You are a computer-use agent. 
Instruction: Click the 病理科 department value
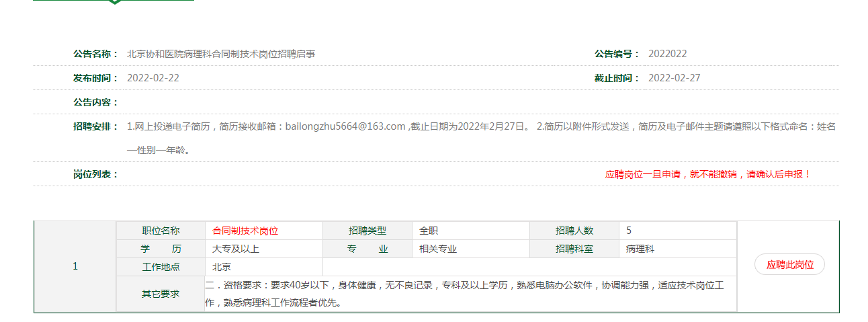[640, 249]
